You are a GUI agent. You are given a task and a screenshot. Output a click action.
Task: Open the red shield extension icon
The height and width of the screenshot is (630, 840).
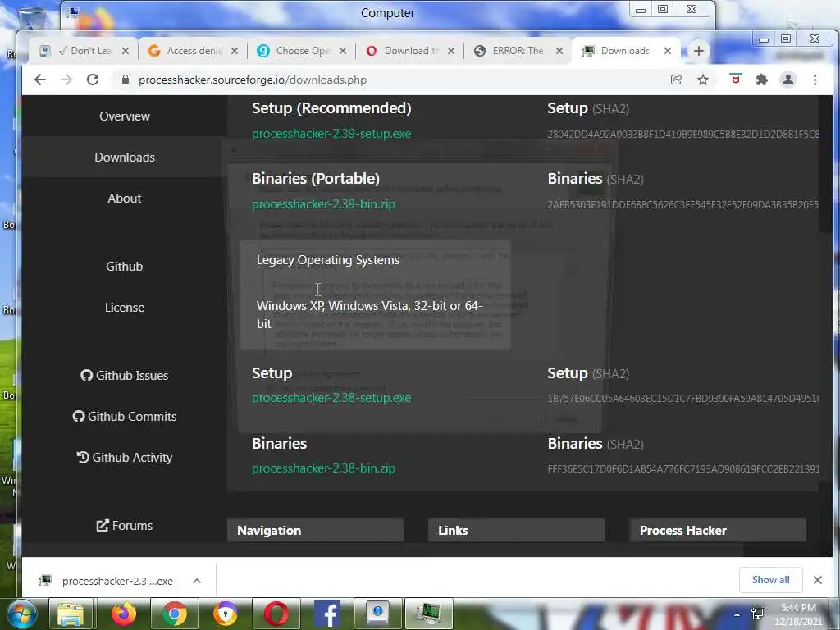736,80
